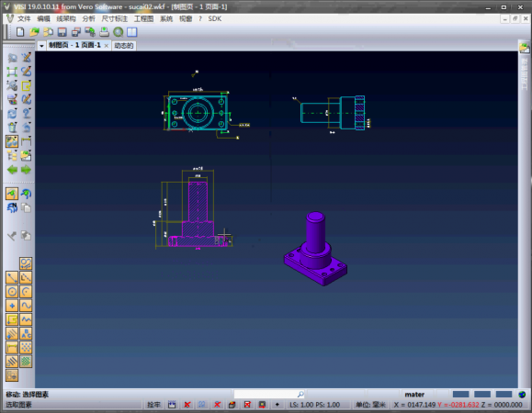Select the Spline wave curve tool

26,306
